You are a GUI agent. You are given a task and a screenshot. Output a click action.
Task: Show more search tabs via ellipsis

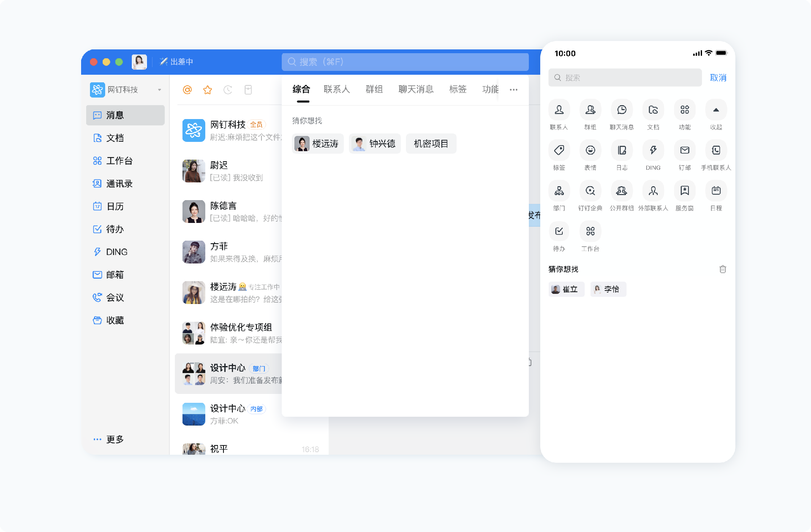(x=513, y=90)
